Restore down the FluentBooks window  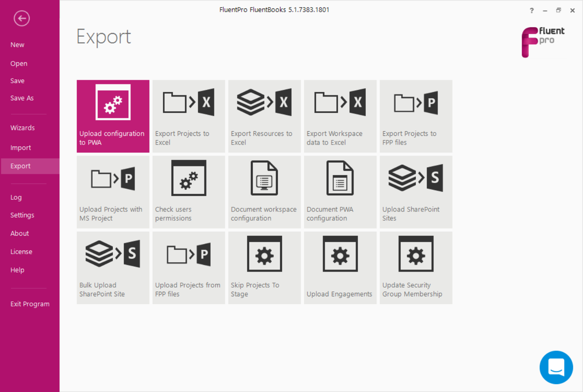point(558,10)
